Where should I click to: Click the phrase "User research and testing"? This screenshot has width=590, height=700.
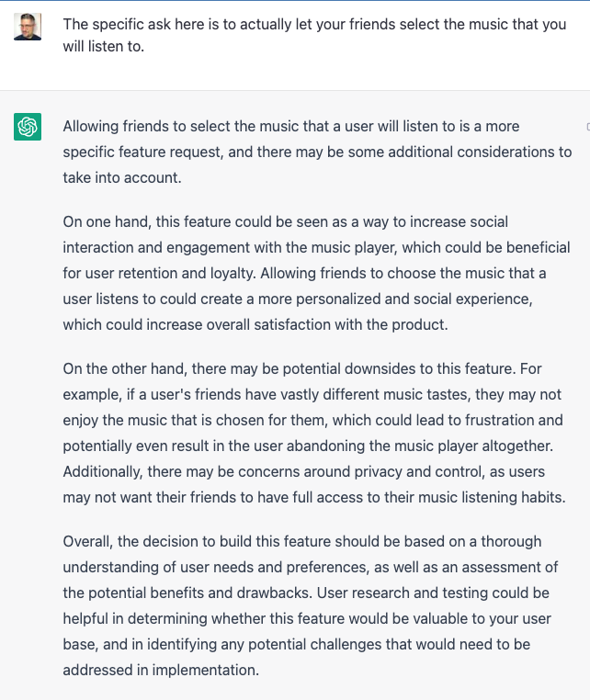coord(402,593)
